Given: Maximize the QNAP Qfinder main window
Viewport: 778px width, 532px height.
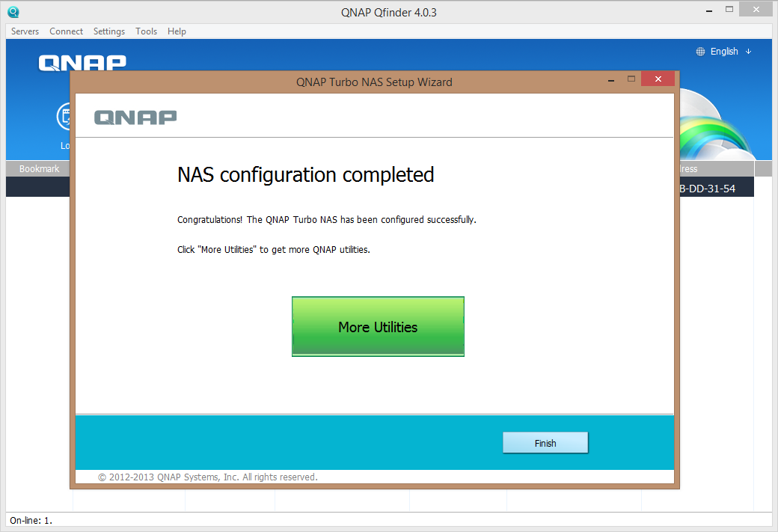Looking at the screenshot, I should point(729,10).
